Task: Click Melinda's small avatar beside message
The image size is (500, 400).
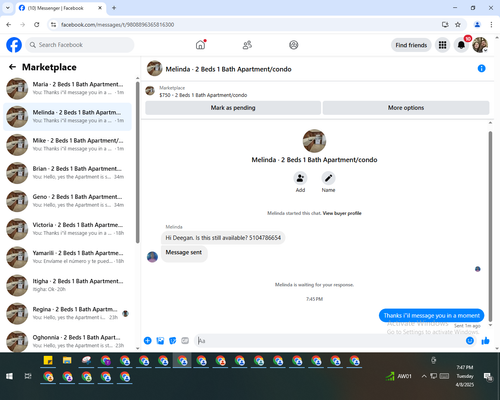Action: [152, 257]
